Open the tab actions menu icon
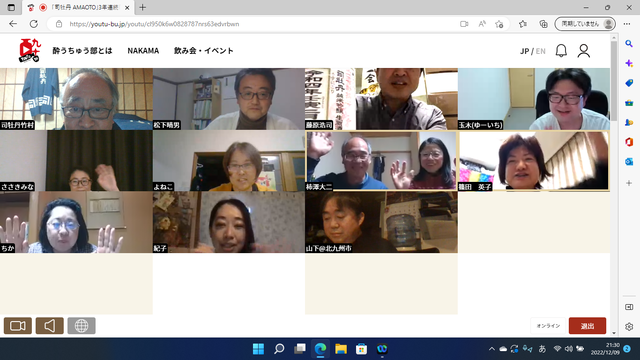This screenshot has width=640, height=360. click(11, 7)
